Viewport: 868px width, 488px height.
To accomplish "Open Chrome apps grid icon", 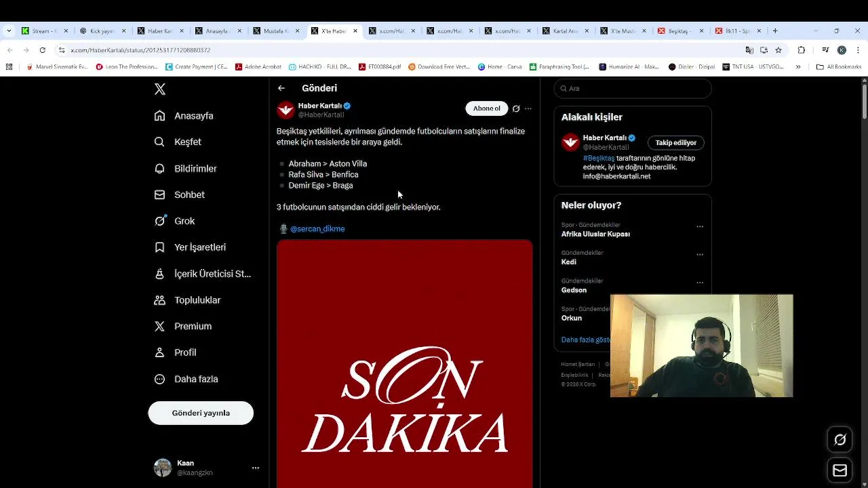I will coord(9,67).
